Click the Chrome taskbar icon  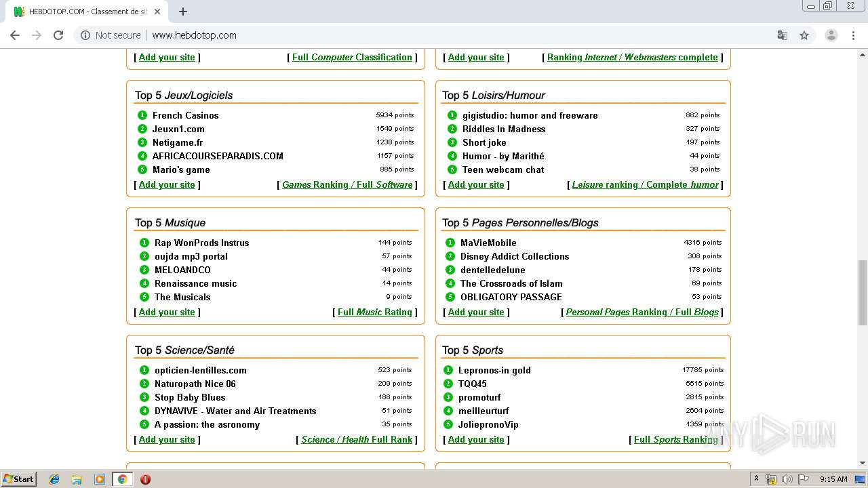[x=122, y=479]
